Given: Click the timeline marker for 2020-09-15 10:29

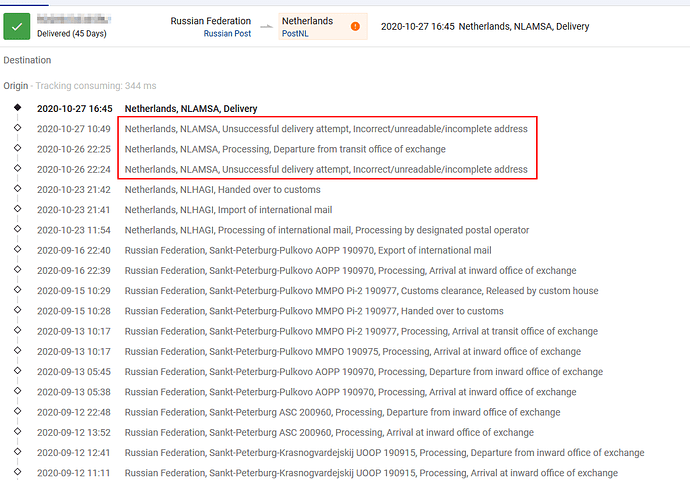Looking at the screenshot, I should pyautogui.click(x=18, y=289).
